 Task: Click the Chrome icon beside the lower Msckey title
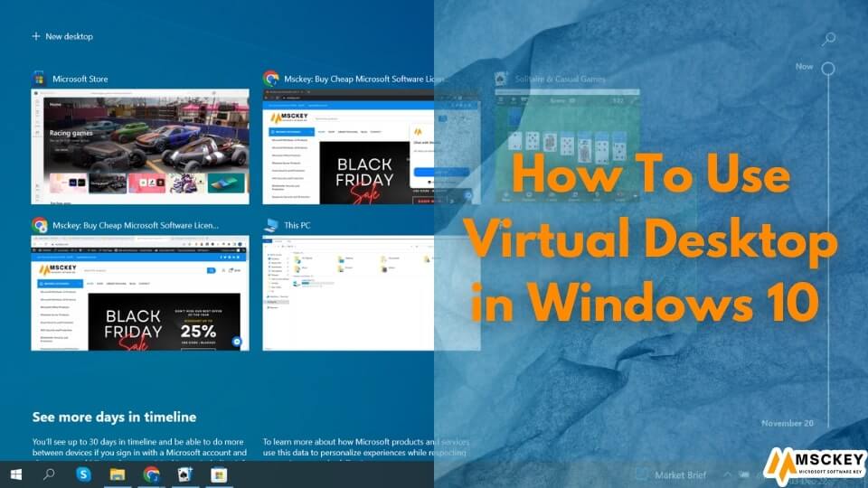[x=39, y=225]
